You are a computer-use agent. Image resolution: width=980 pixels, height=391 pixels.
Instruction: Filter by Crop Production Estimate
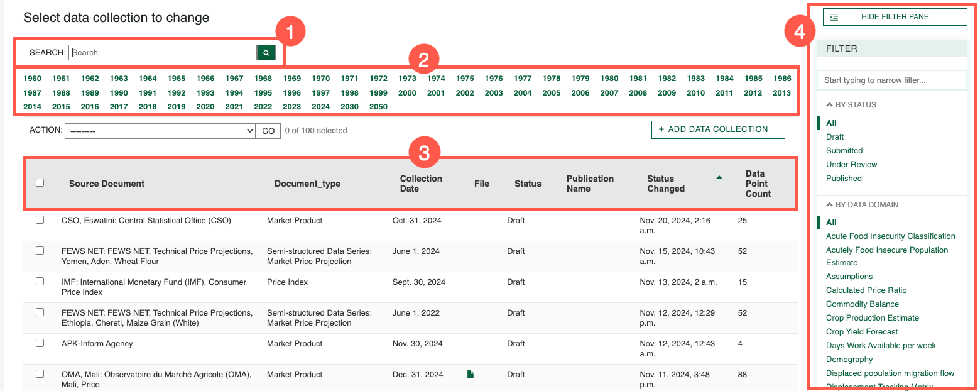click(x=872, y=318)
